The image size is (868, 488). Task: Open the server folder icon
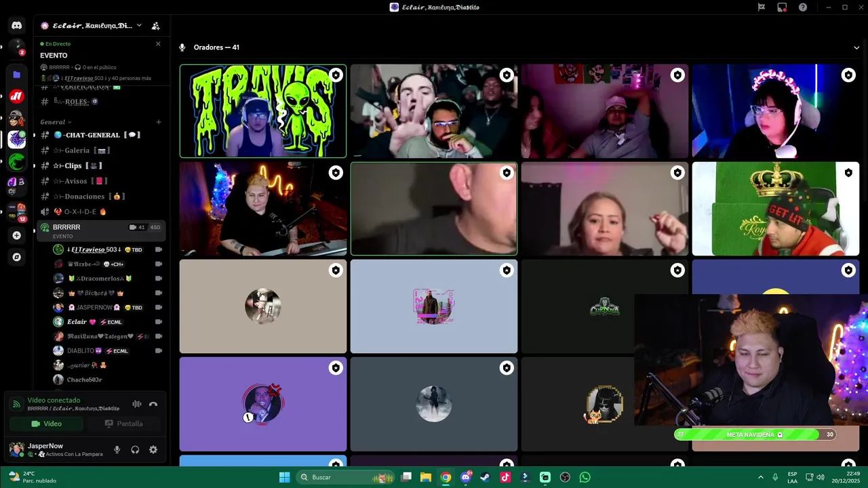(17, 75)
